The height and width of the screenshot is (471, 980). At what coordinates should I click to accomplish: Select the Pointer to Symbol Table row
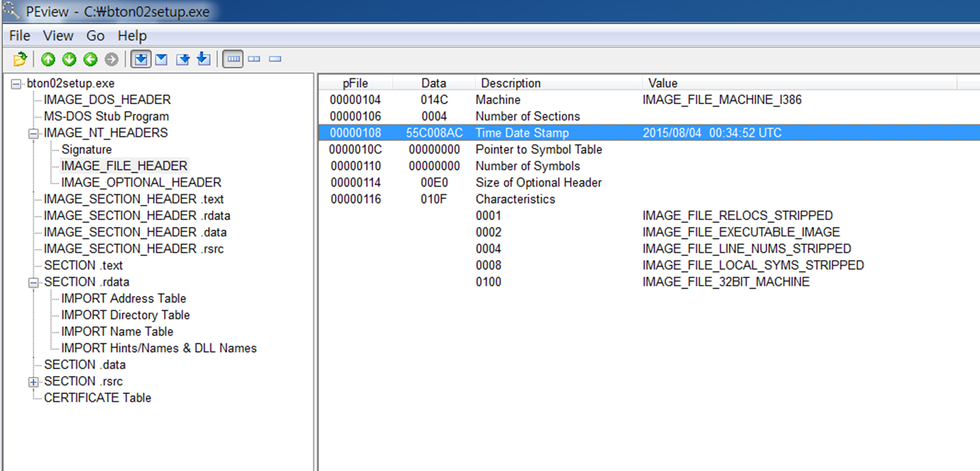649,149
